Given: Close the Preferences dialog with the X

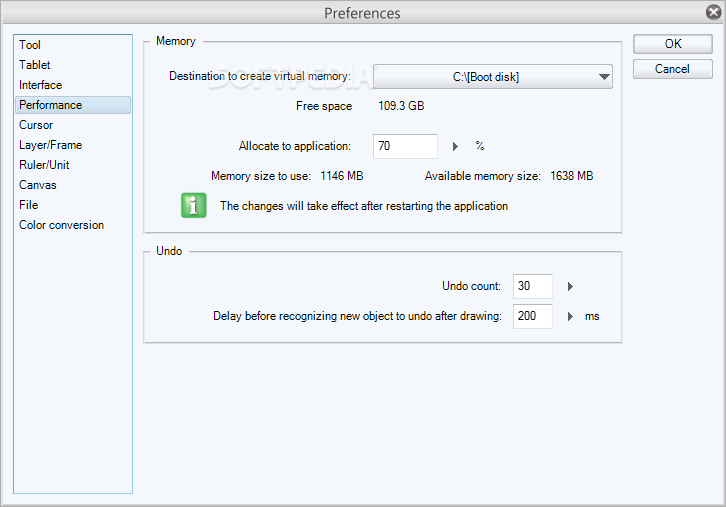Looking at the screenshot, I should coord(713,12).
